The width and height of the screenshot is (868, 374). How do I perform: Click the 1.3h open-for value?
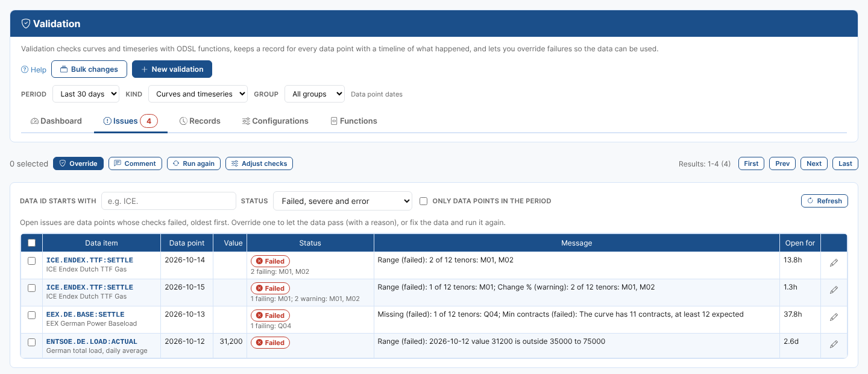point(791,287)
